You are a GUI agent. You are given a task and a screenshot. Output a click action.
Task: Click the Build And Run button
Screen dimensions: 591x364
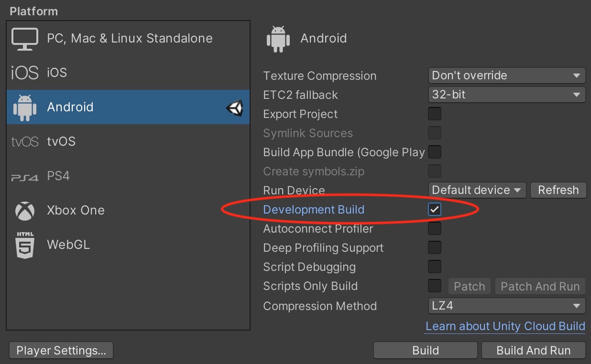tap(534, 351)
